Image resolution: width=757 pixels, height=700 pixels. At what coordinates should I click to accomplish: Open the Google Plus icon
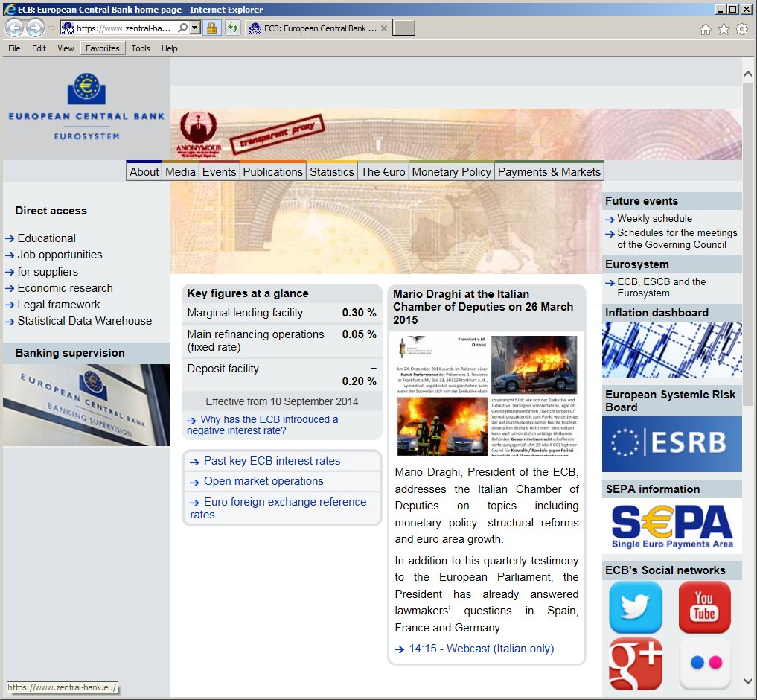(x=635, y=663)
